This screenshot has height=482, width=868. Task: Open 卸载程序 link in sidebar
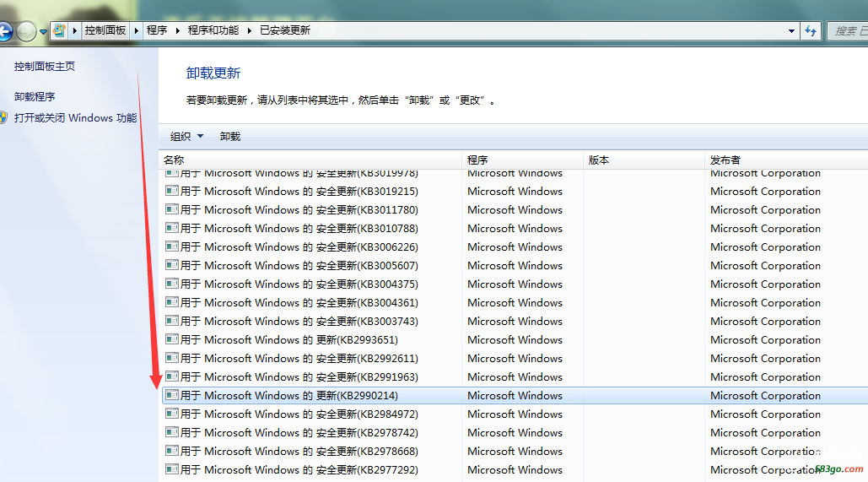(x=35, y=96)
